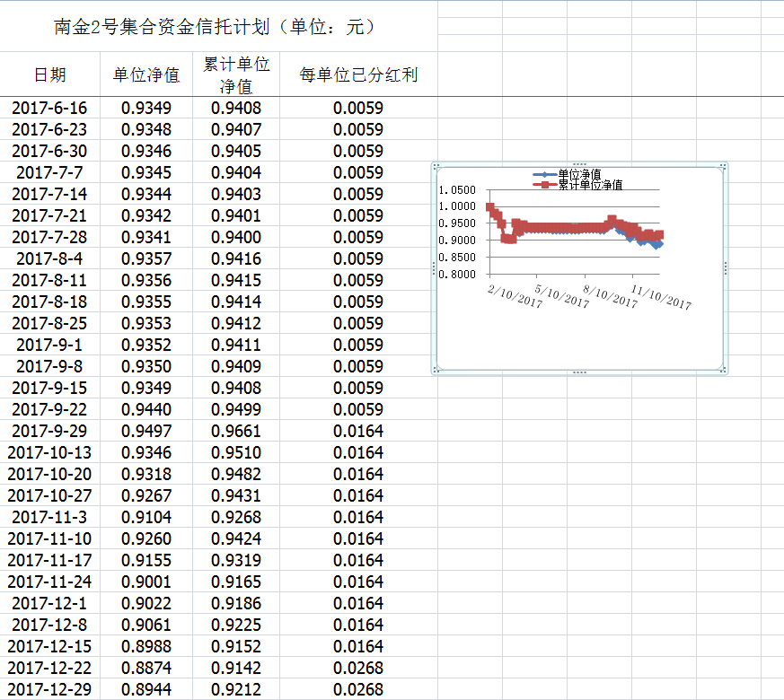
Task: Click the chart's right-edge middle resize handle
Action: (x=726, y=267)
